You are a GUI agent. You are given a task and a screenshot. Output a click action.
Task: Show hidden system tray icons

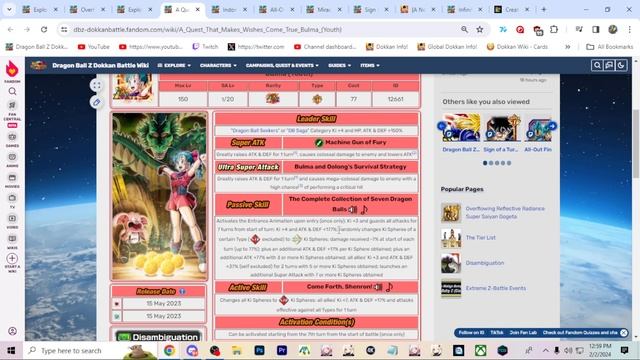(x=545, y=351)
